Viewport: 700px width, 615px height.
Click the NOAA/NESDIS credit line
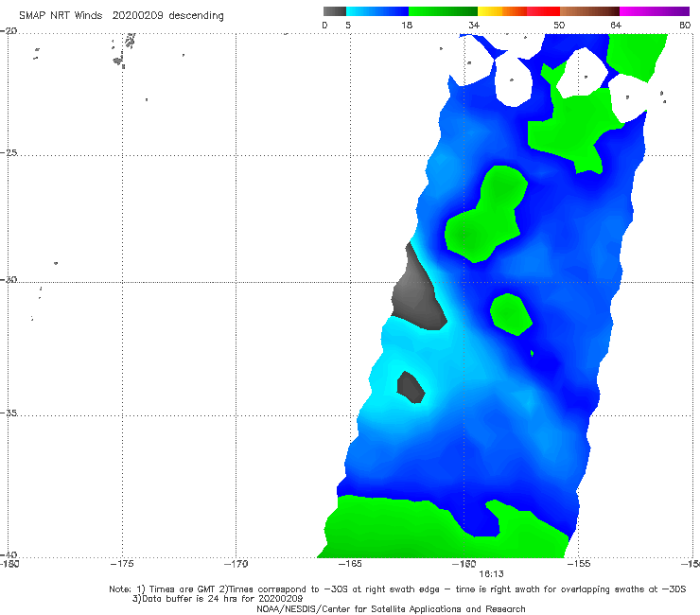(391, 608)
